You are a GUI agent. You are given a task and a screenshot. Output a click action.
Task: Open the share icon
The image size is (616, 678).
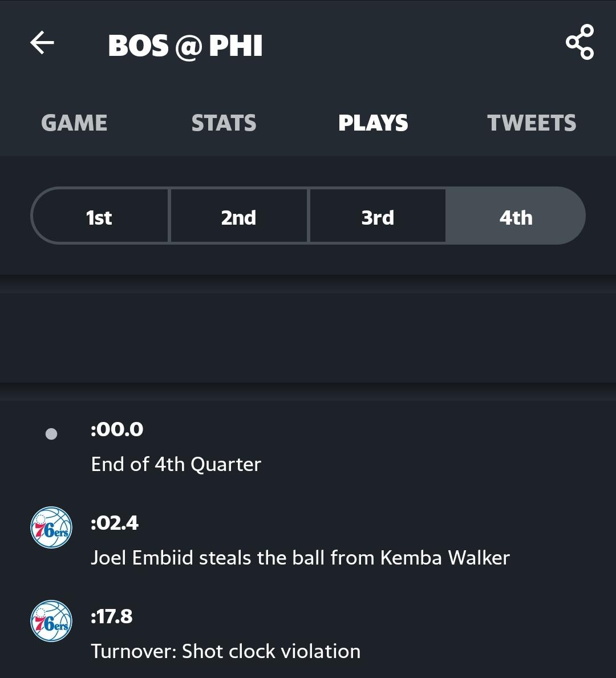click(579, 42)
